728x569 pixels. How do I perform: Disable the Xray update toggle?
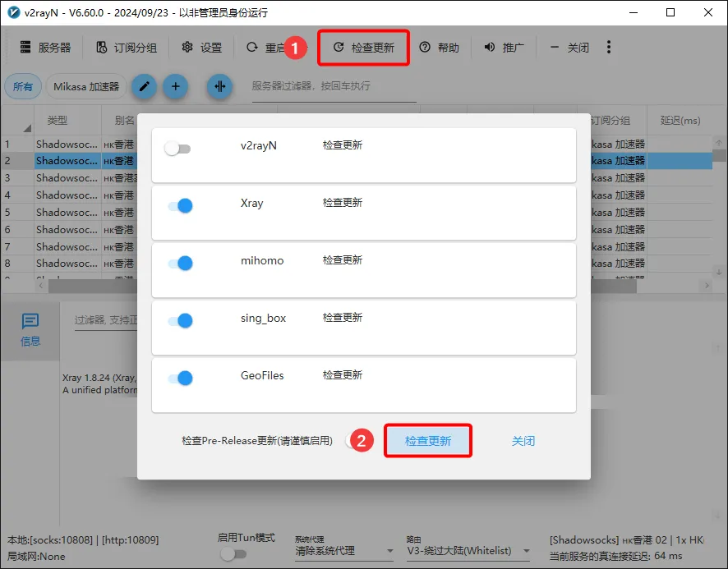tap(180, 205)
